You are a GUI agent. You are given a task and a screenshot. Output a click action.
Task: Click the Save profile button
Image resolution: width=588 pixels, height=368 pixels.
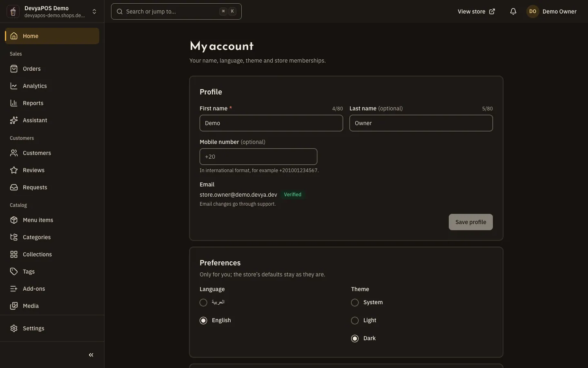coord(471,222)
